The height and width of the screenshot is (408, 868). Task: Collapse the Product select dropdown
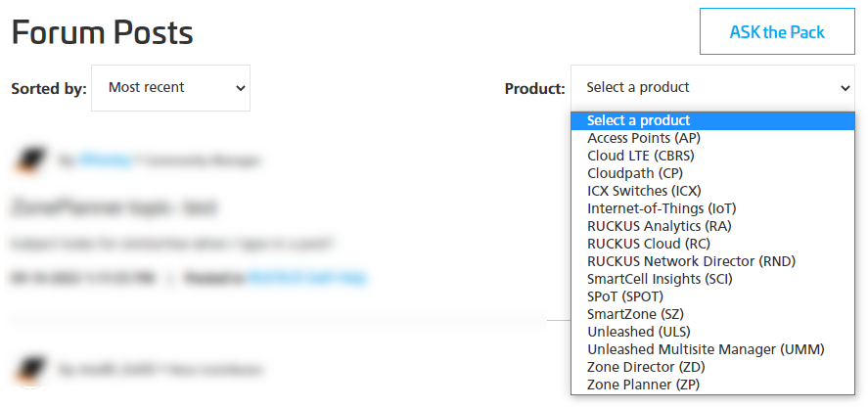coord(713,88)
